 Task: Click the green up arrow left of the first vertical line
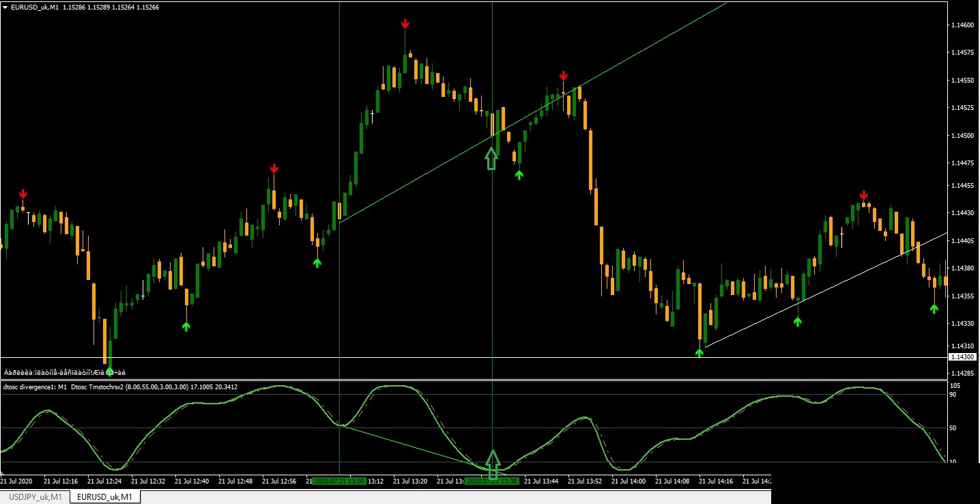point(317,262)
